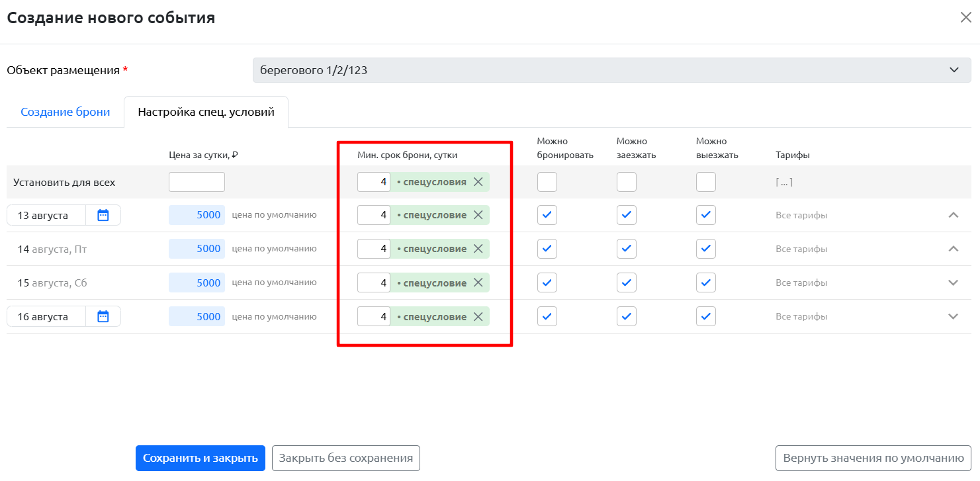Image resolution: width=980 pixels, height=481 pixels.
Task: Expand the 15 августа row chevron
Action: tap(954, 283)
